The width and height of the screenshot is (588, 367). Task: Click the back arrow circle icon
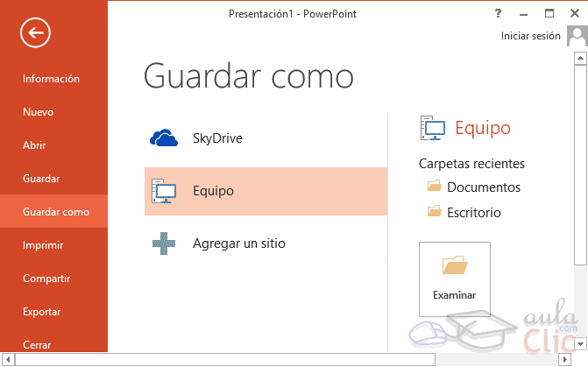point(35,33)
